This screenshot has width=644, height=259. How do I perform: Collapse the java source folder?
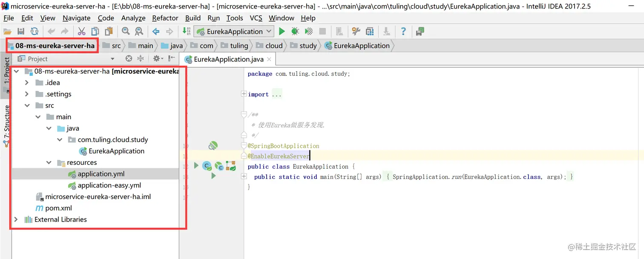(x=49, y=128)
